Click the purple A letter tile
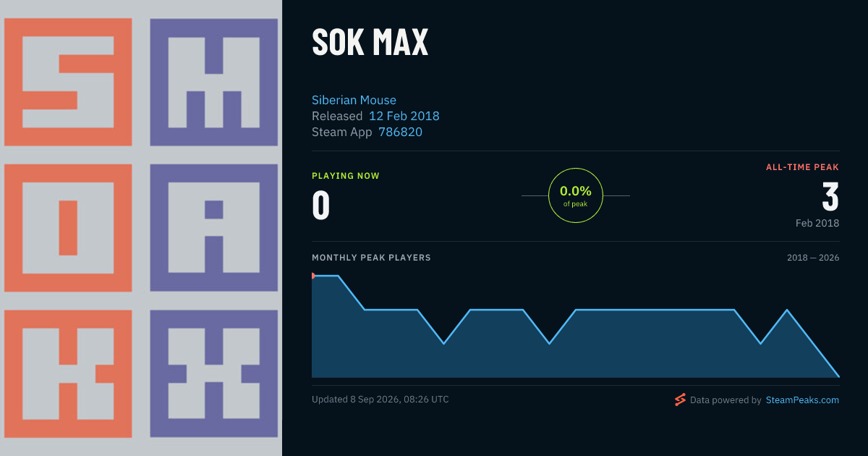Screen dimensions: 868x456 click(214, 228)
